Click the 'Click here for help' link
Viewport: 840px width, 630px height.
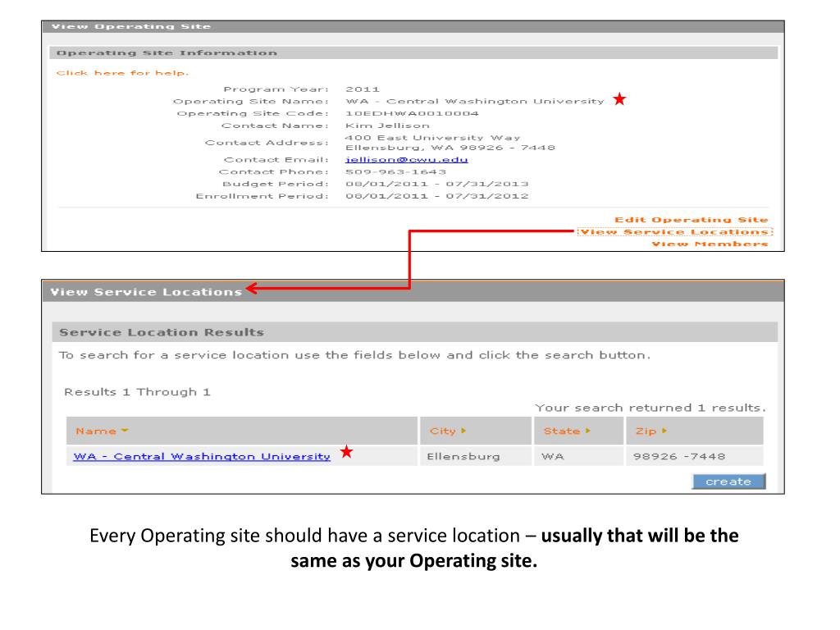coord(123,73)
